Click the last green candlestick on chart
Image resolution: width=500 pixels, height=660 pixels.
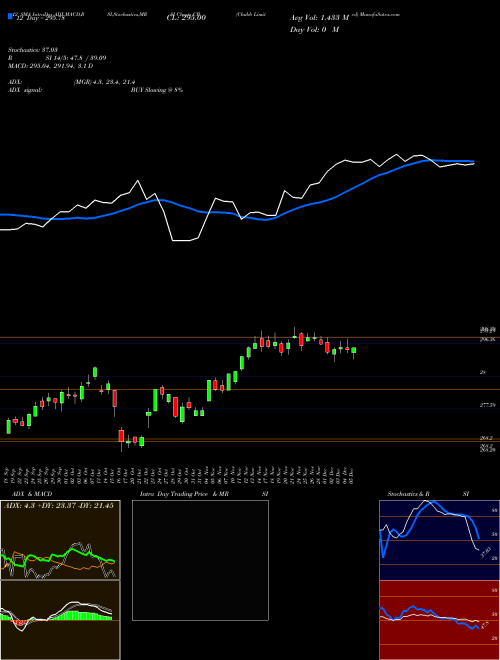click(354, 350)
